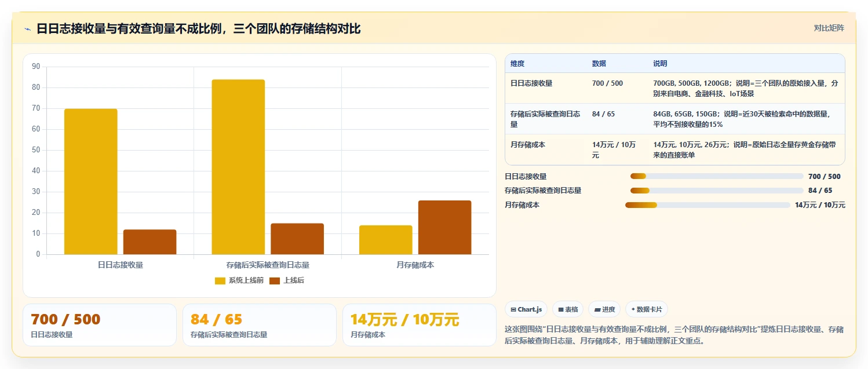
Task: Select the 进度 tag chip
Action: click(x=604, y=309)
